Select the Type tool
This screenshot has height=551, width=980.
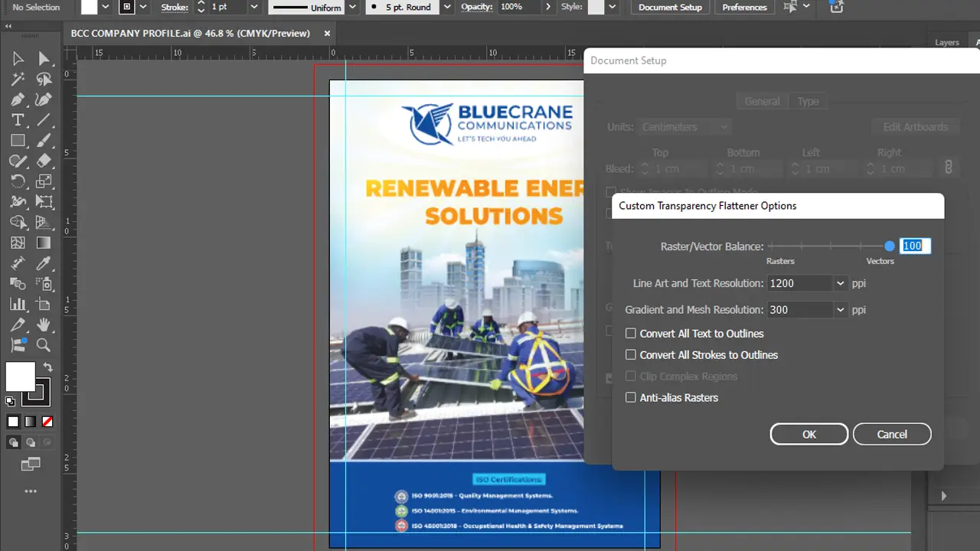(19, 119)
